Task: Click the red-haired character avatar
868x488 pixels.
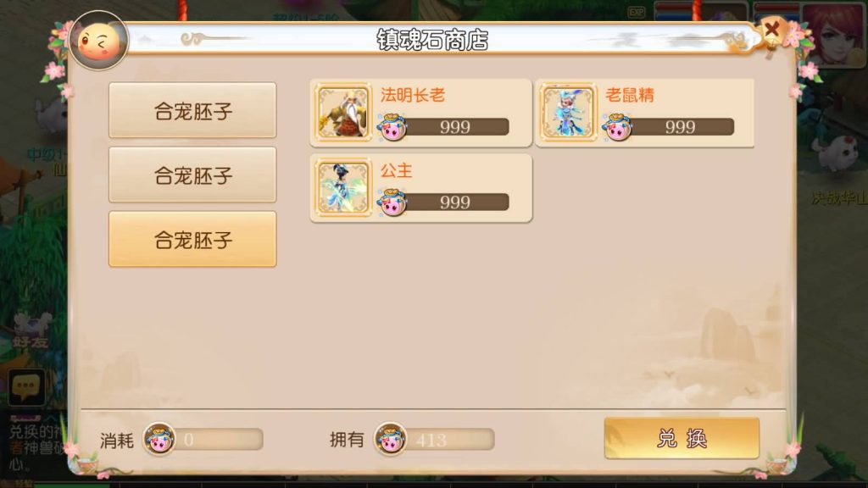Action: tap(835, 33)
